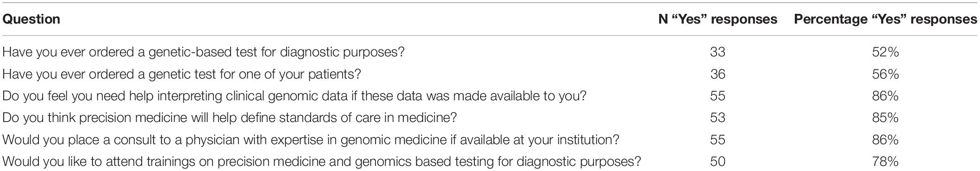
Task: Select the question about interpreting clinical genomic data
Action: [294, 96]
